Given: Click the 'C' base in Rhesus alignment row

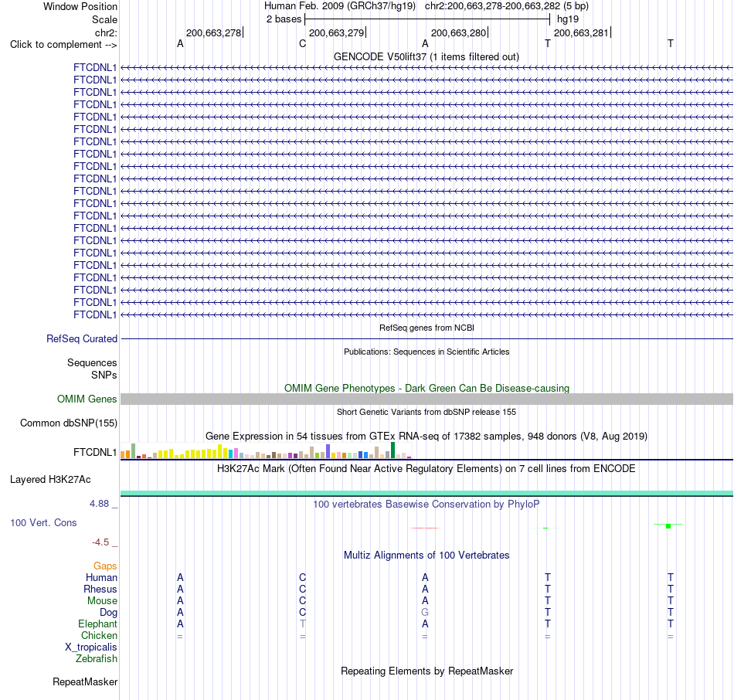Looking at the screenshot, I should [302, 589].
